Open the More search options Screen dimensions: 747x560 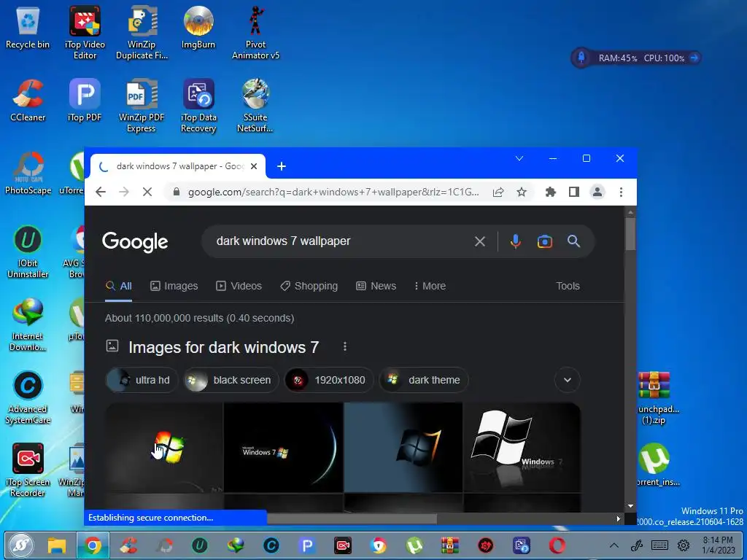point(430,286)
